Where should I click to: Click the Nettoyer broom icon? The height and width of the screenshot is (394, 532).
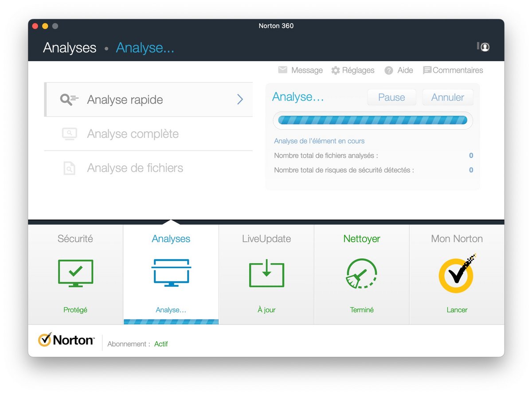362,273
